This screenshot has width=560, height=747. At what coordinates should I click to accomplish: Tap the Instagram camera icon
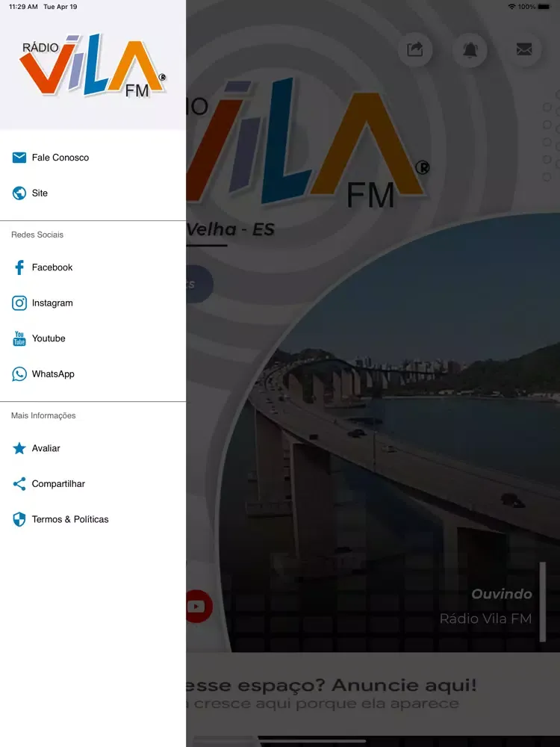[x=19, y=303]
